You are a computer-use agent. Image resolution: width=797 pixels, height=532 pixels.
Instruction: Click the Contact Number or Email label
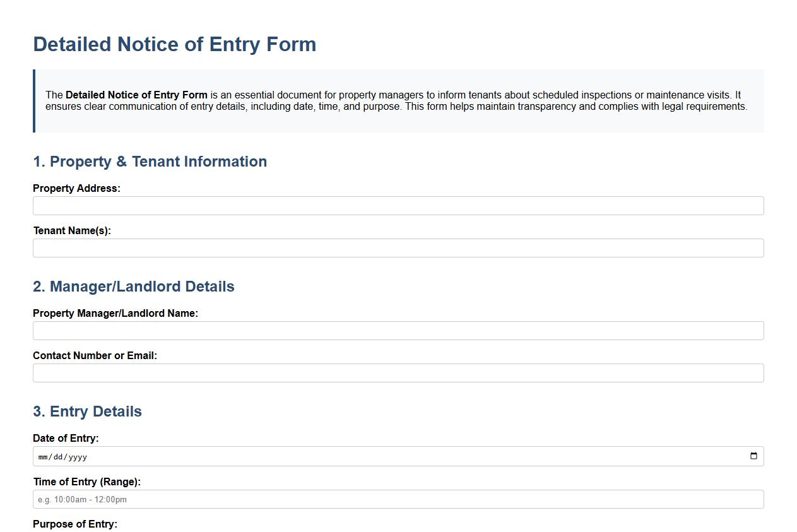[x=94, y=355]
